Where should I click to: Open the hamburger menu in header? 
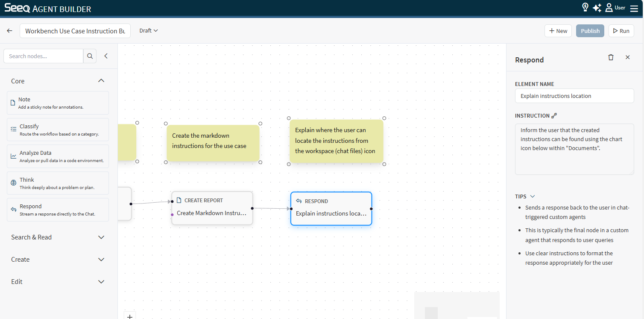tap(634, 8)
